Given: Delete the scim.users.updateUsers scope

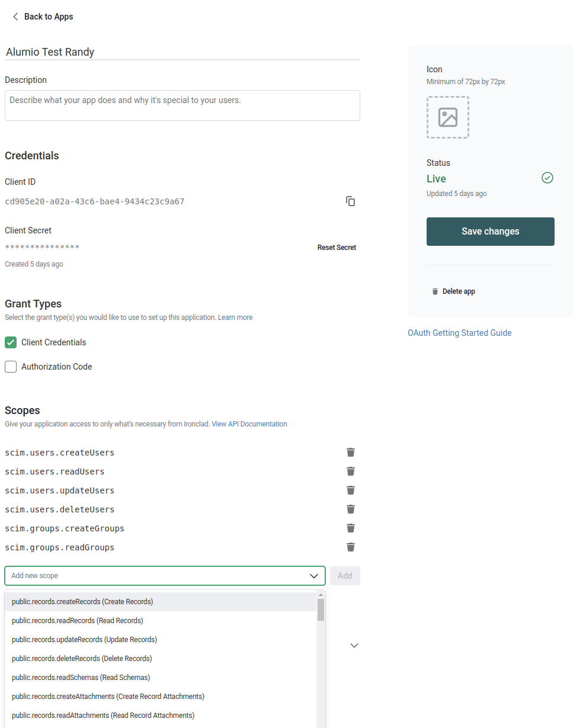Looking at the screenshot, I should [351, 490].
